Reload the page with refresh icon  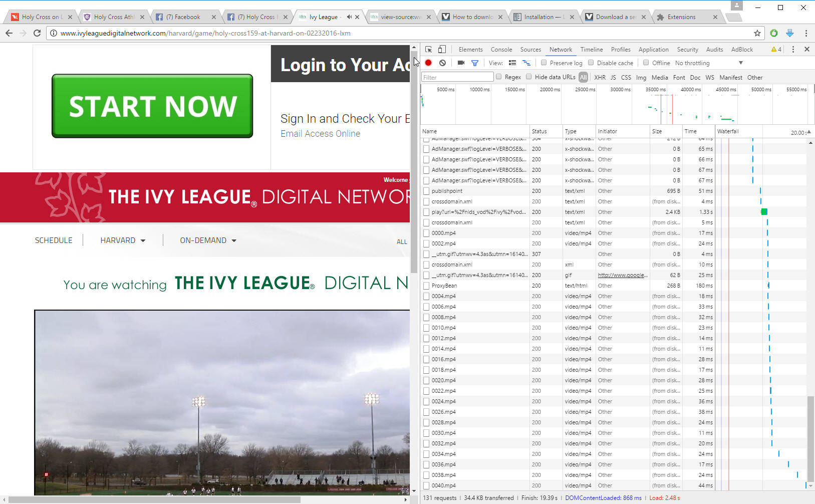point(37,33)
